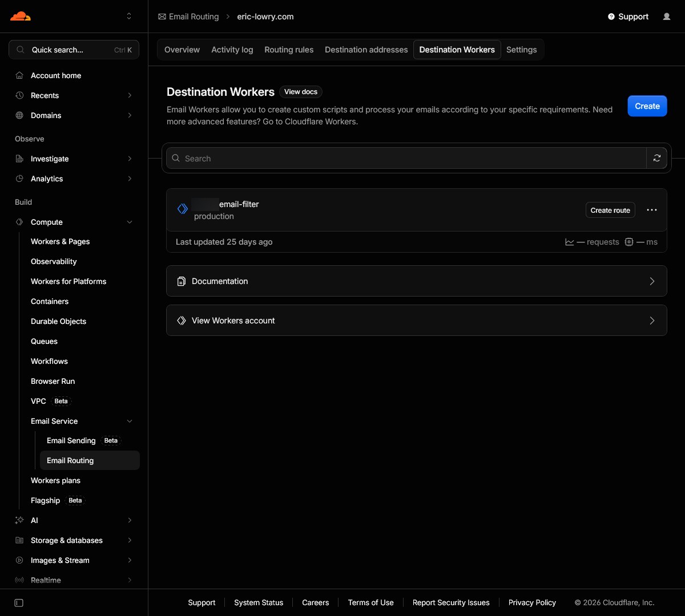Click the Quick search field
Image resolution: width=685 pixels, height=616 pixels.
(x=74, y=50)
